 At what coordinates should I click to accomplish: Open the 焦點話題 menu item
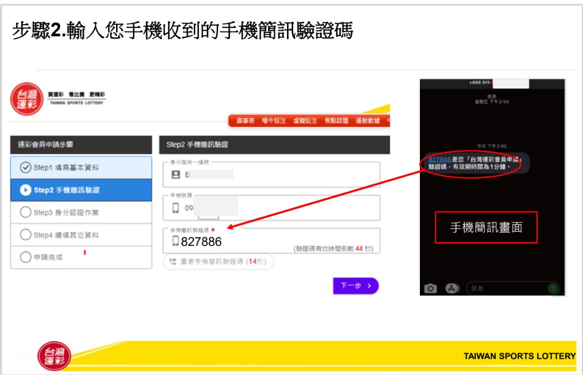336,121
